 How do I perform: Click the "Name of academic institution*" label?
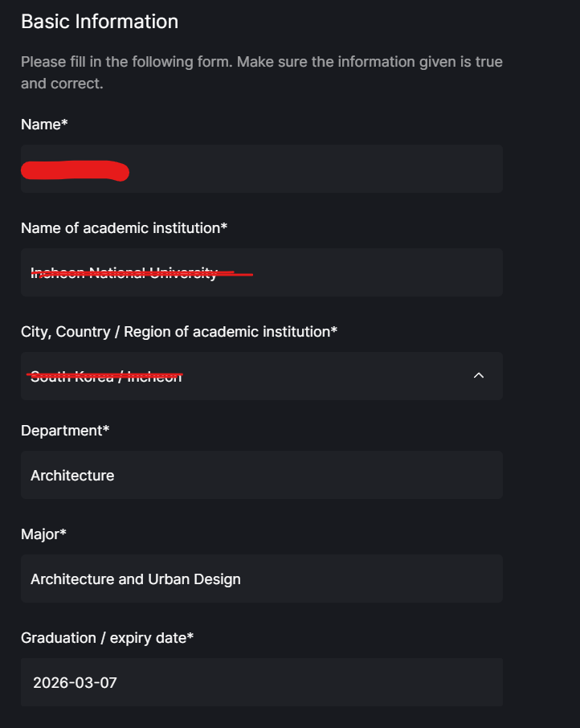[124, 228]
